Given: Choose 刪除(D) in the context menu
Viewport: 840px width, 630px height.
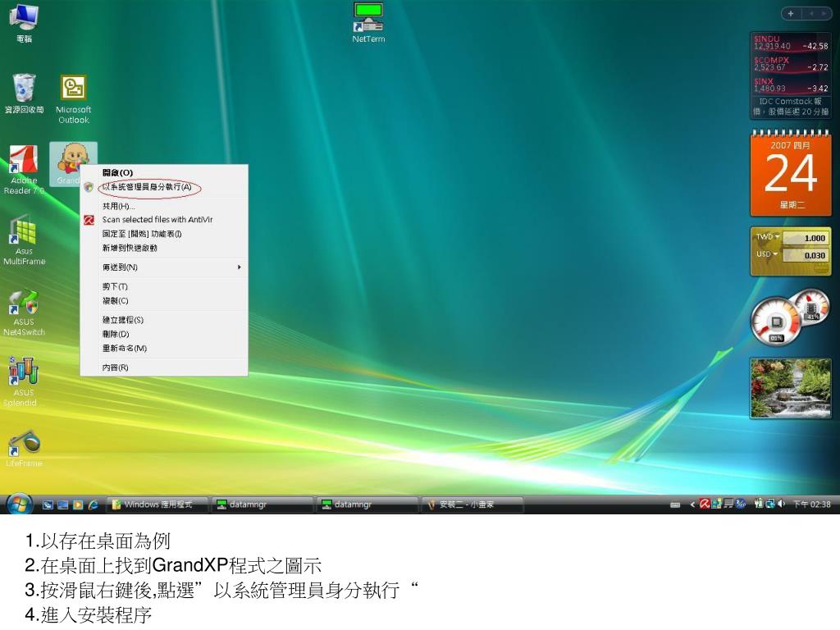Looking at the screenshot, I should pyautogui.click(x=164, y=334).
